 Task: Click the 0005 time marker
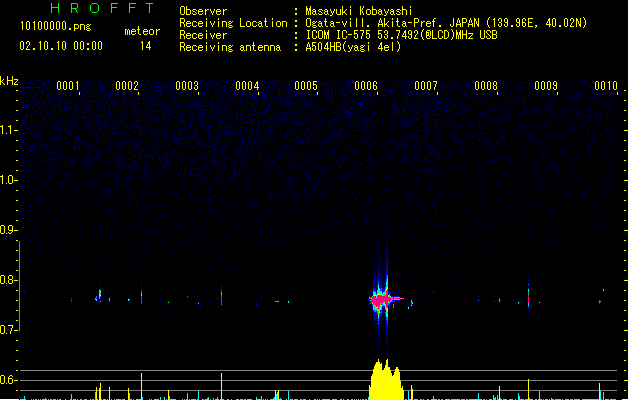point(306,86)
